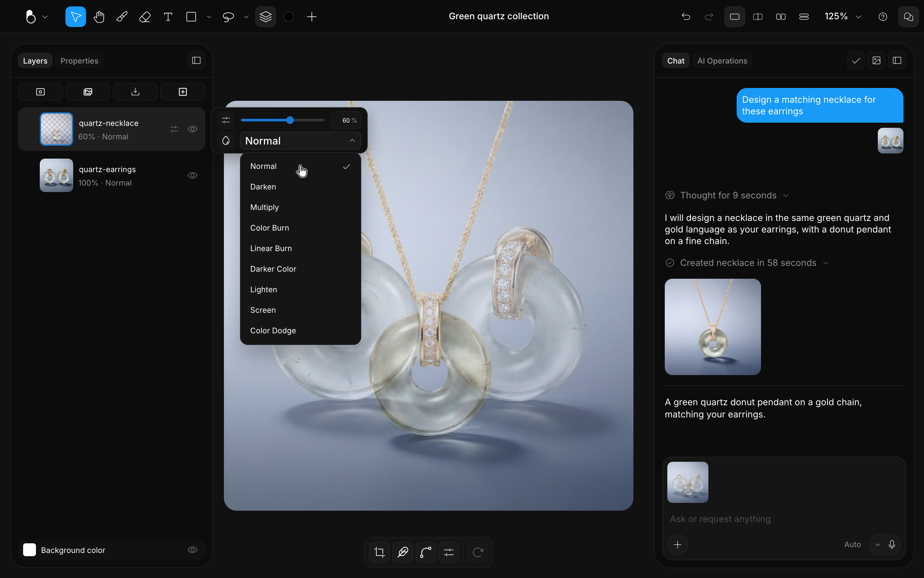
Task: Click the curve path tool in bottom toolbar
Action: [x=426, y=552]
